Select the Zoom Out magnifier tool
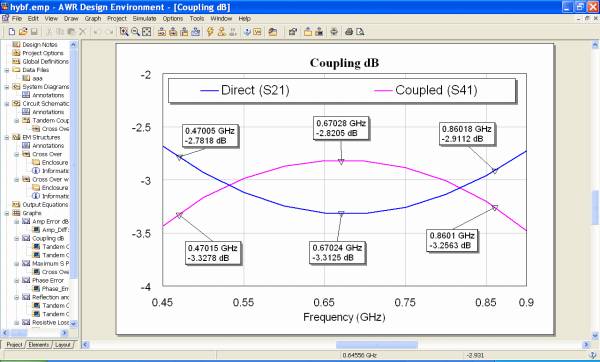The image size is (600, 362). point(135,32)
